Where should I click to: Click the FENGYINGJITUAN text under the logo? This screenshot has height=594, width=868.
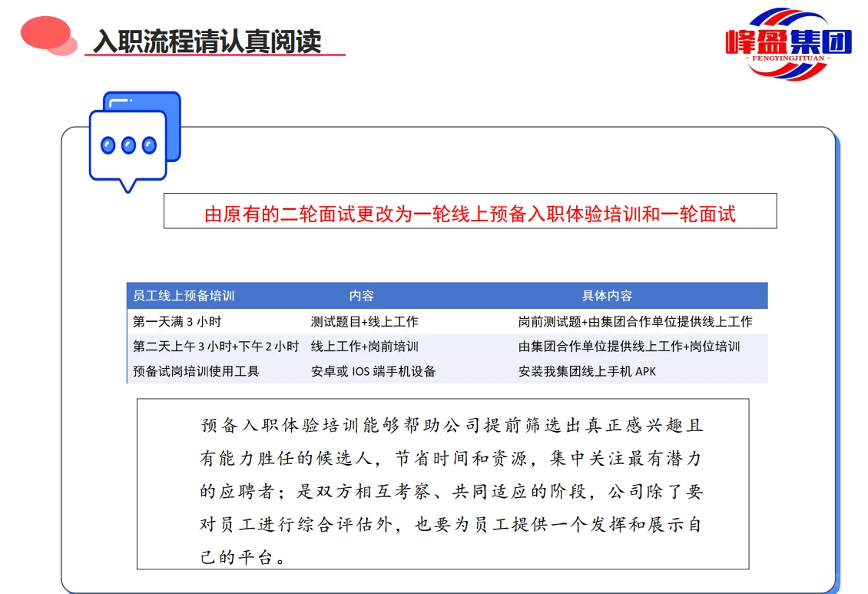(x=788, y=58)
